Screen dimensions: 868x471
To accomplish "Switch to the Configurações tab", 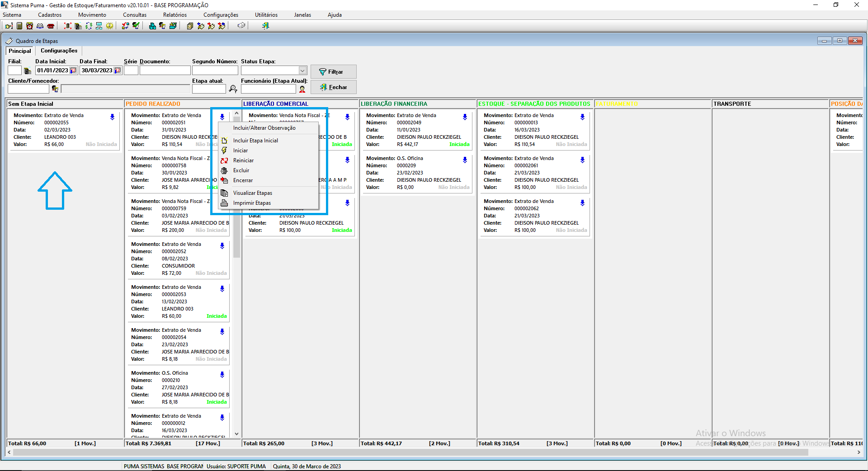I will click(x=59, y=51).
